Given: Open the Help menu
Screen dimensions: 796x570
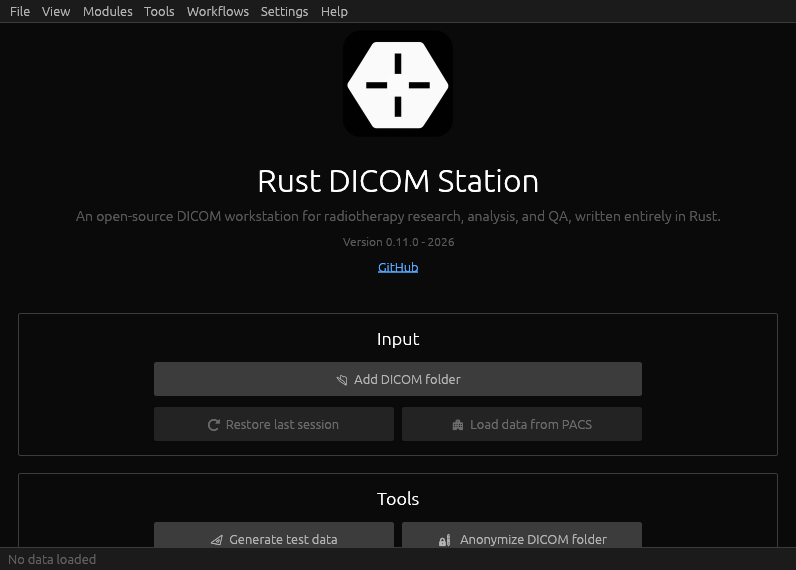Looking at the screenshot, I should tap(334, 11).
